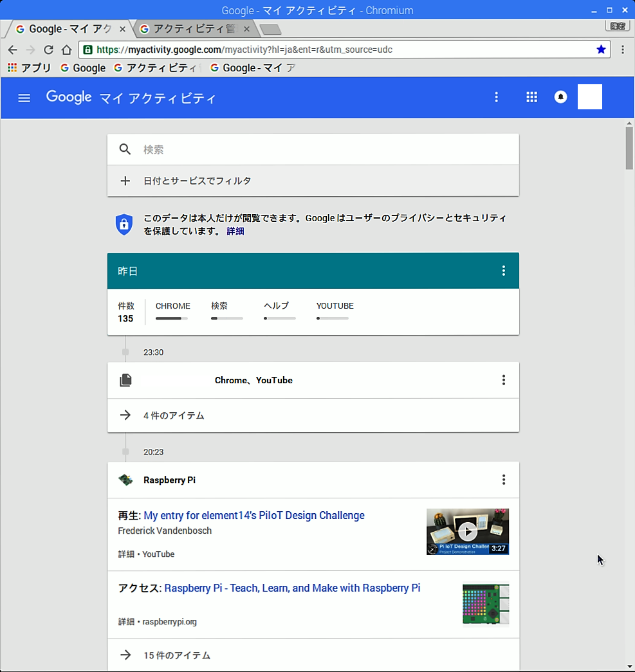Open the Raspberry Pi site thumbnail
Viewport: 635px width, 672px height.
point(485,604)
